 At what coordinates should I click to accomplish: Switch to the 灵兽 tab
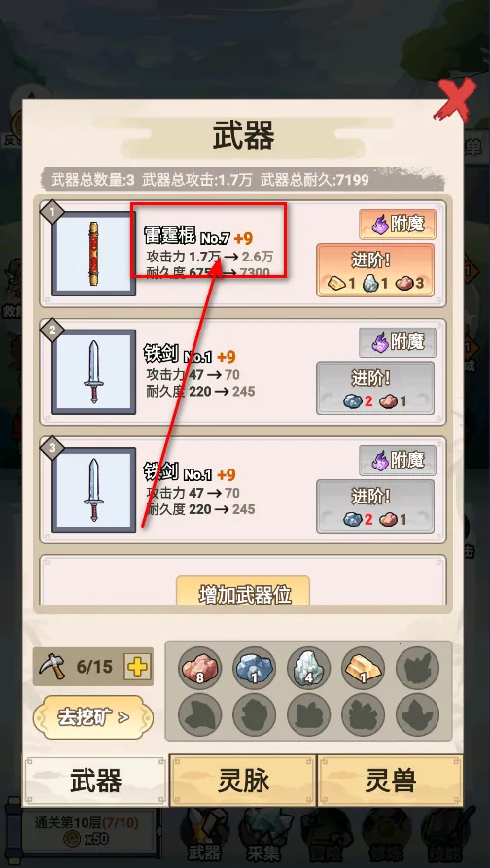pos(390,781)
